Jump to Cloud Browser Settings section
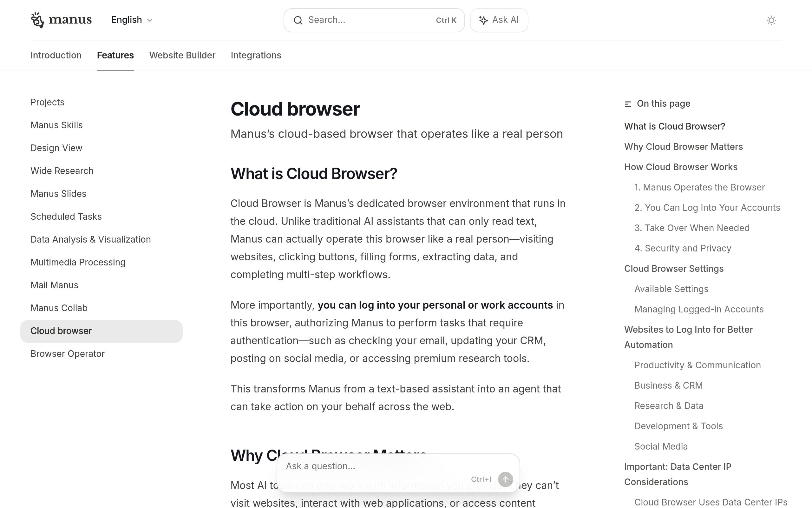This screenshot has width=812, height=508. (674, 269)
